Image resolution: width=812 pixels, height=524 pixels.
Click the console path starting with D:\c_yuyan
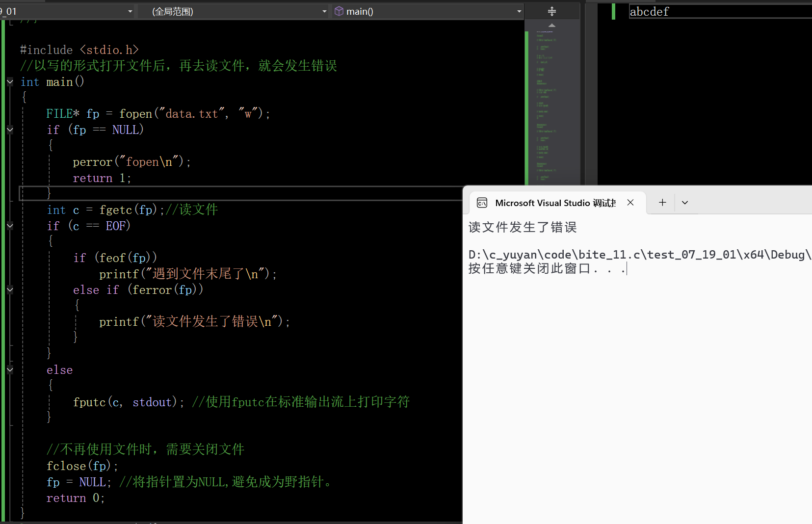coord(640,255)
